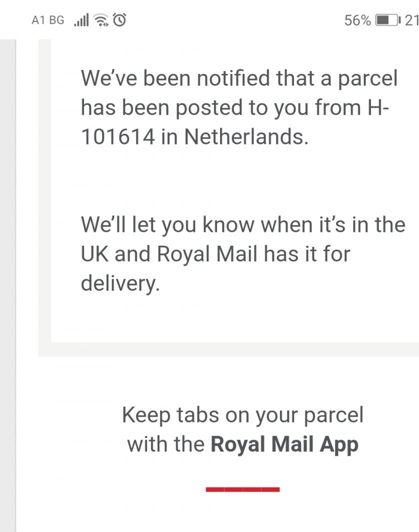Screen dimensions: 419x532
Task: Tap the bold Royal Mail App text
Action: pos(284,444)
